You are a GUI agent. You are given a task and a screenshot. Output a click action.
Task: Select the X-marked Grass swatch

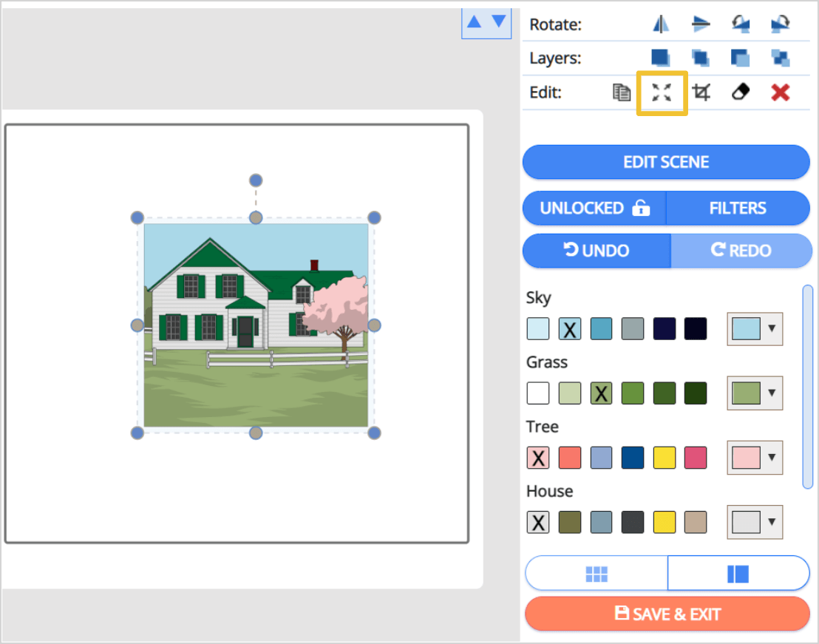pyautogui.click(x=601, y=393)
